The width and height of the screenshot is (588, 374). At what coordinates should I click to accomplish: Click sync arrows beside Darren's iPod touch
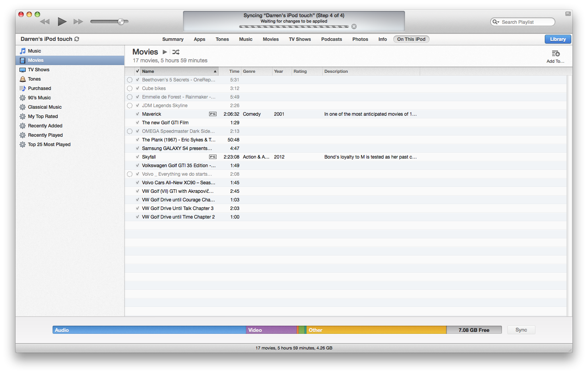[x=77, y=39]
